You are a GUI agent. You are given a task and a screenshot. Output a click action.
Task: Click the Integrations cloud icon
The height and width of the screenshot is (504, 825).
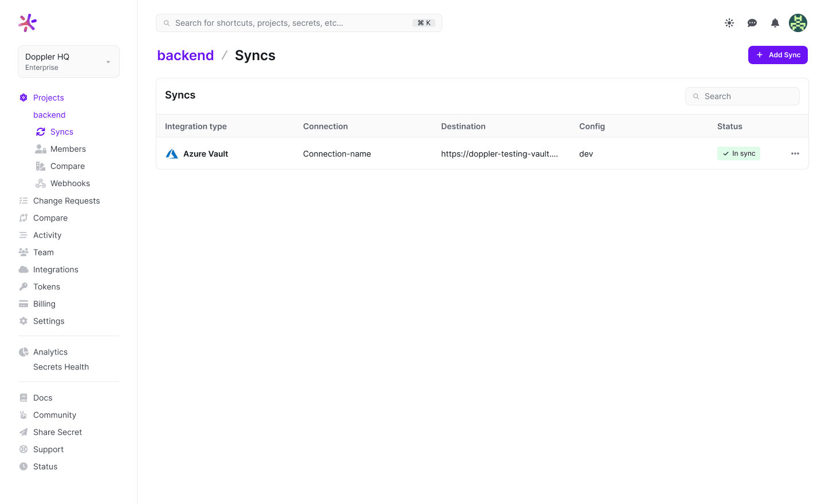[x=23, y=270]
